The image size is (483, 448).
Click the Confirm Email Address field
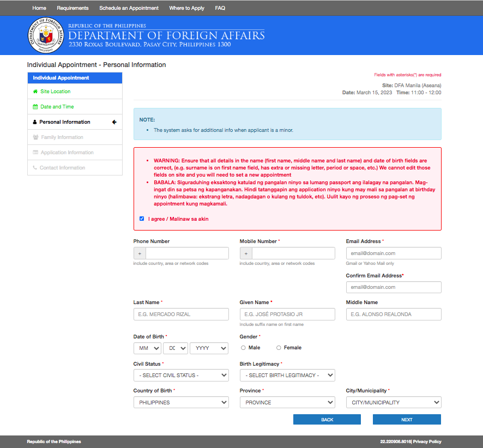point(394,287)
